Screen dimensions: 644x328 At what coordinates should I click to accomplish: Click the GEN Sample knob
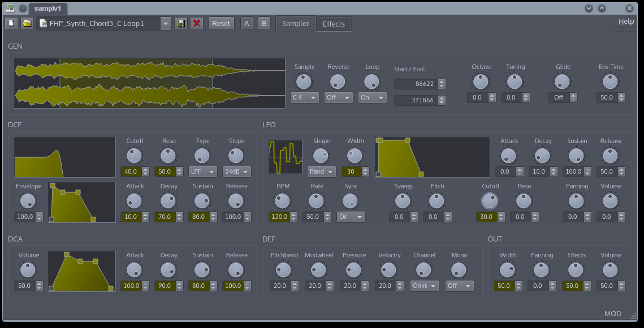click(x=304, y=82)
